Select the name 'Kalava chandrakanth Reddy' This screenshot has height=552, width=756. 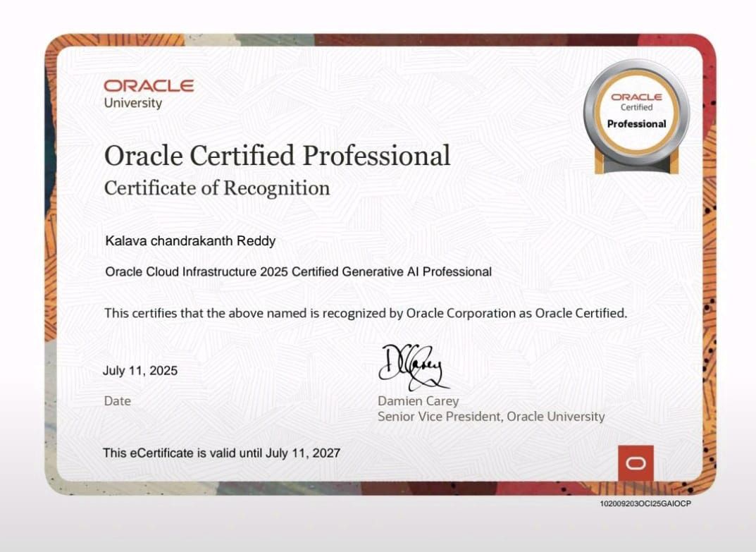[190, 241]
